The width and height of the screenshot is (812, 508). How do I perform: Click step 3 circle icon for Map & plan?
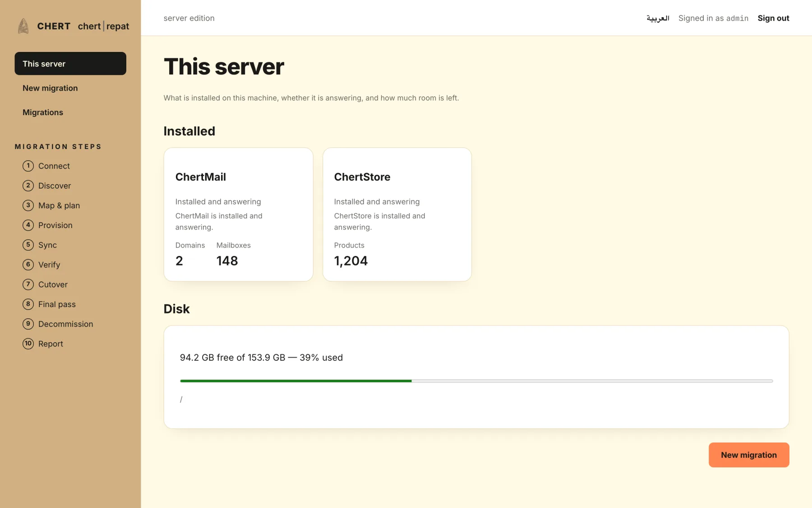tap(28, 205)
